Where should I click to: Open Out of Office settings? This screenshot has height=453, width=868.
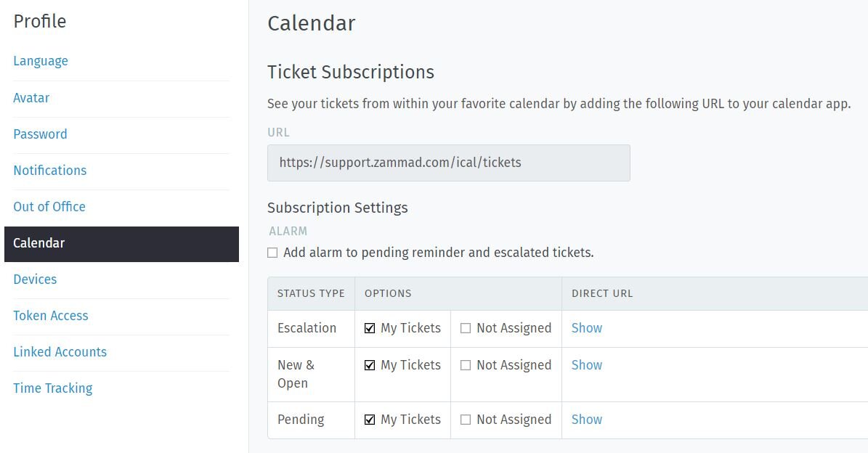[49, 206]
